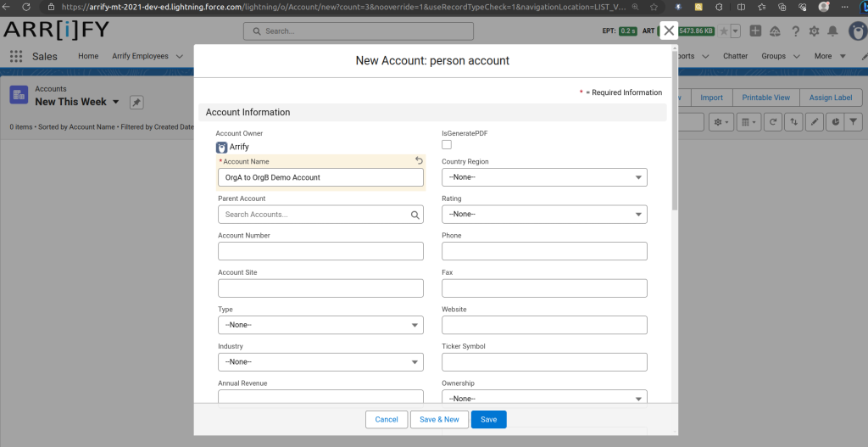This screenshot has width=868, height=447.
Task: Open the user profile avatar menu
Action: point(858,31)
